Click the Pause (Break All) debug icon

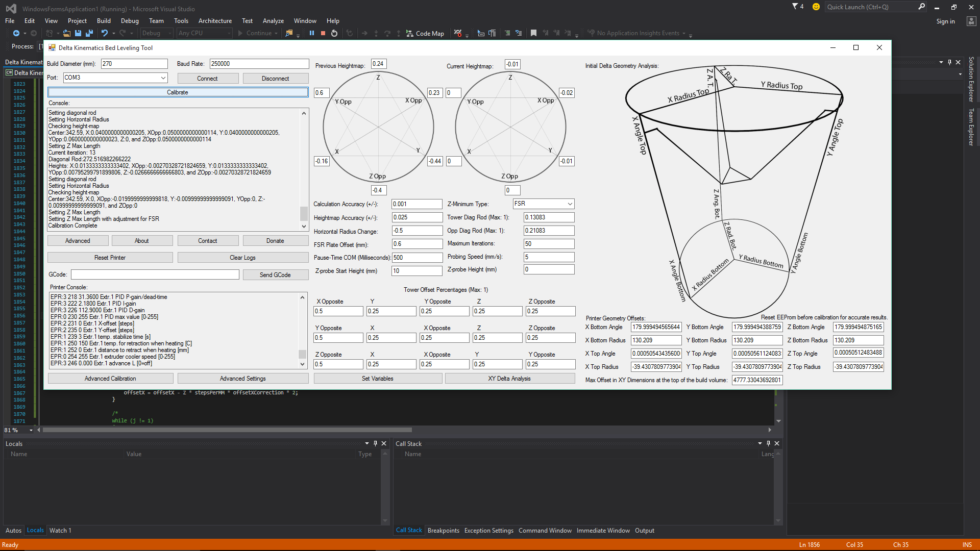[312, 33]
